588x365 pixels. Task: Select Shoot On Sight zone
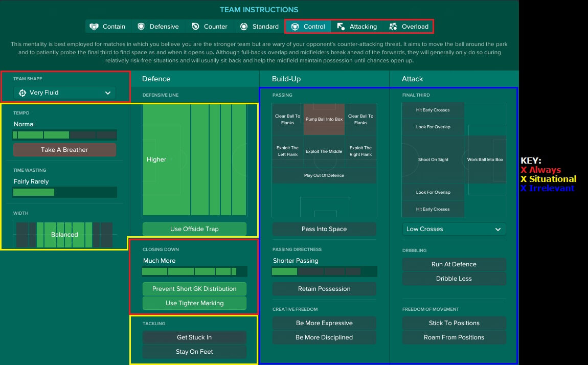[x=433, y=159]
